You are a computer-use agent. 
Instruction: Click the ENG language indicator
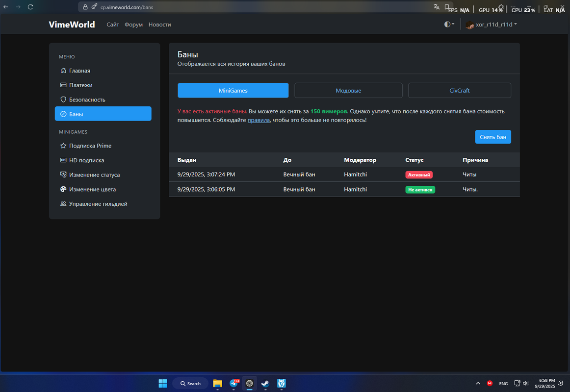tap(503, 384)
